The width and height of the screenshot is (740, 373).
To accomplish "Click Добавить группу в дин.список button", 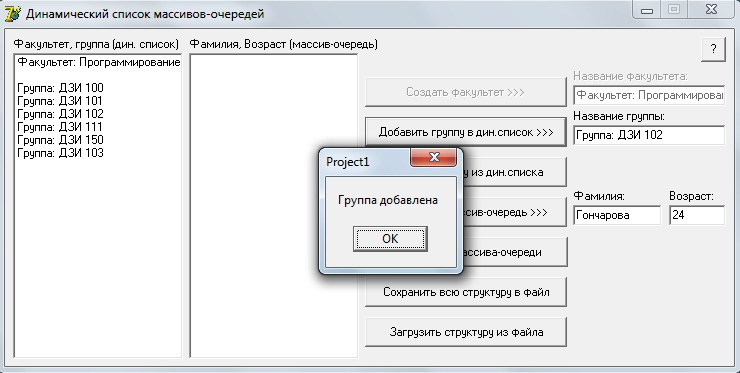I will [x=466, y=132].
